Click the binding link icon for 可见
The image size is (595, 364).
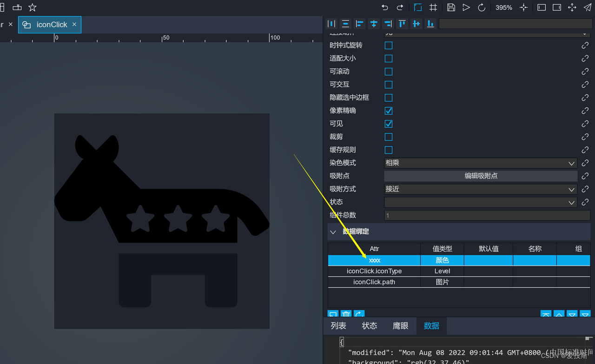tap(585, 124)
